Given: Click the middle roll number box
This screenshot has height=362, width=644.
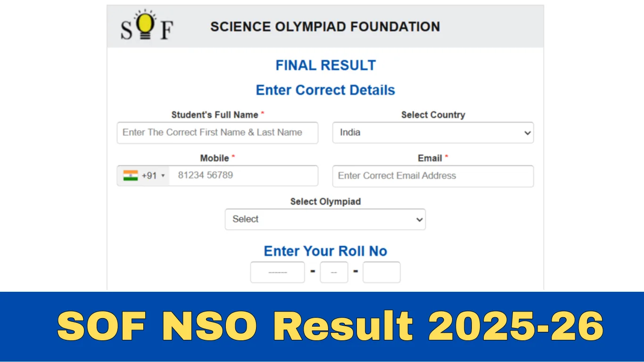Looking at the screenshot, I should point(334,272).
